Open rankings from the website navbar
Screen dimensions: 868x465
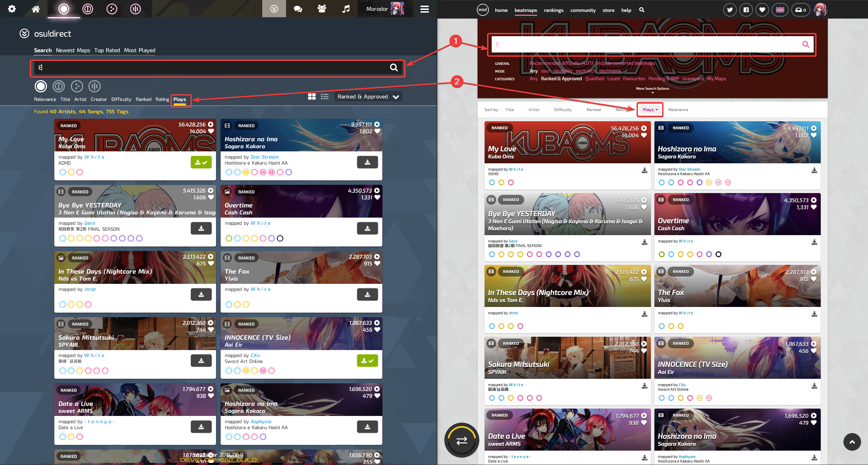point(554,10)
